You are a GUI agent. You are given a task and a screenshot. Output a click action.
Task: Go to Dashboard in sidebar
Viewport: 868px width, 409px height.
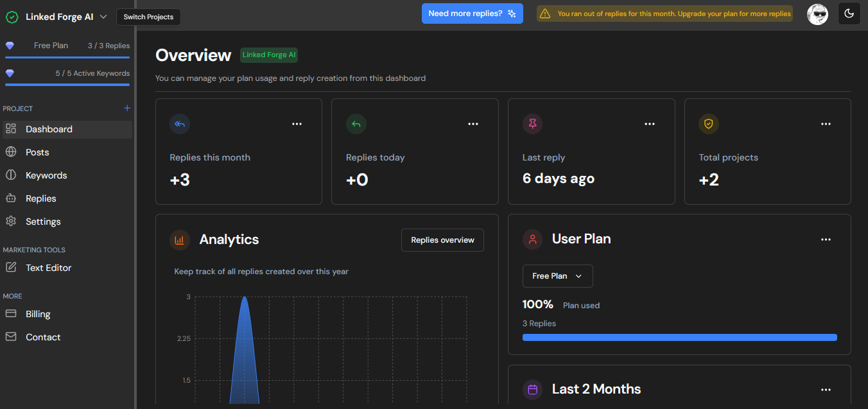(x=67, y=129)
